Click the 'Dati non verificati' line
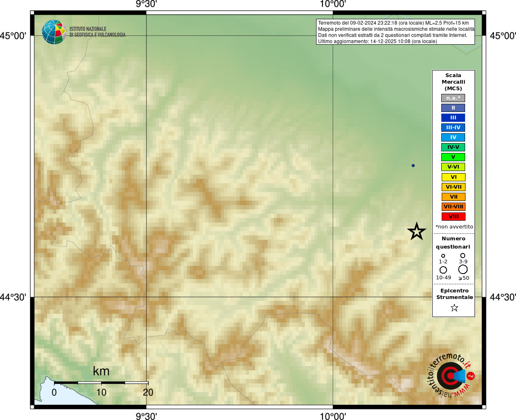The height and width of the screenshot is (420, 516). (x=392, y=35)
